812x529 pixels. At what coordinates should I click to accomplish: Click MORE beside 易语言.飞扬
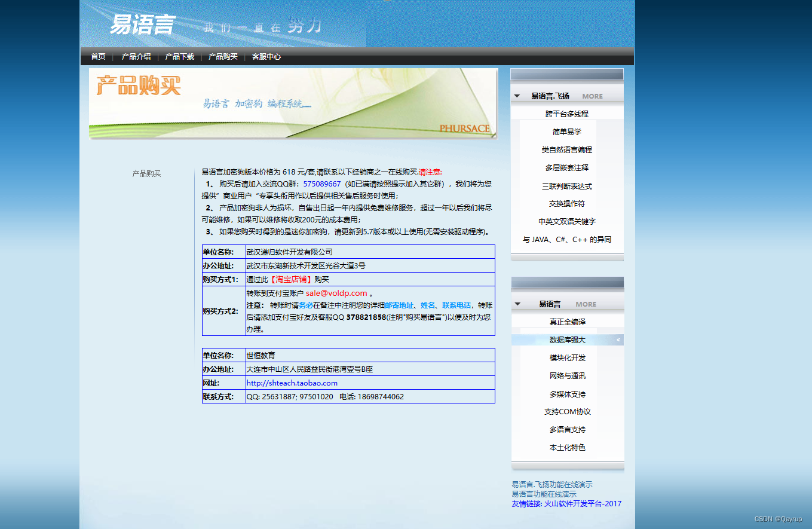pyautogui.click(x=593, y=96)
